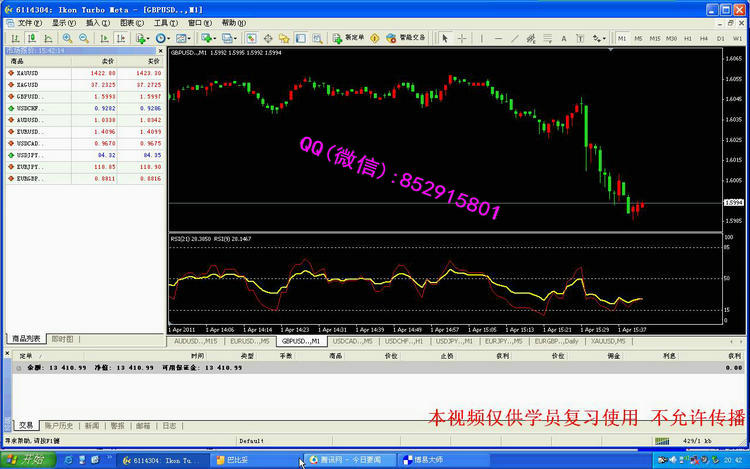Image resolution: width=750 pixels, height=469 pixels.
Task: Toggle the M1 timeframe button
Action: click(622, 38)
